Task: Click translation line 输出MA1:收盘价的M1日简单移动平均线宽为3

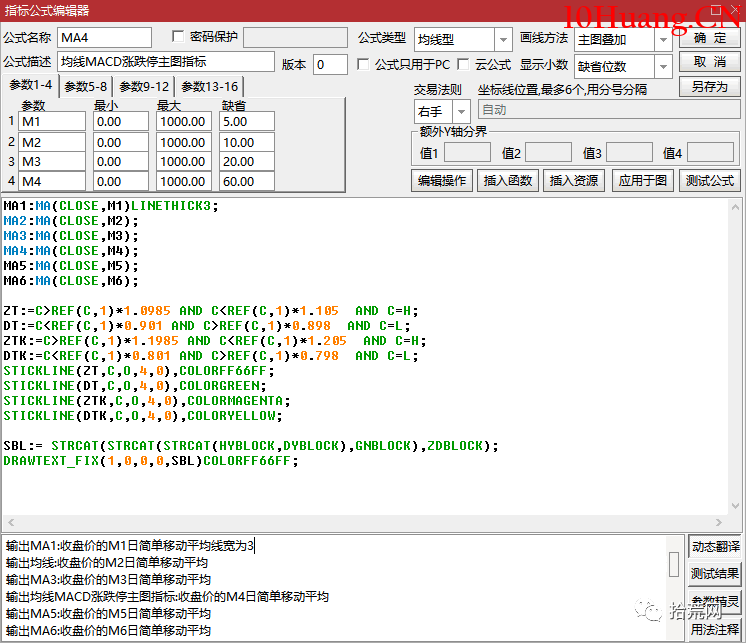Action: coord(130,546)
